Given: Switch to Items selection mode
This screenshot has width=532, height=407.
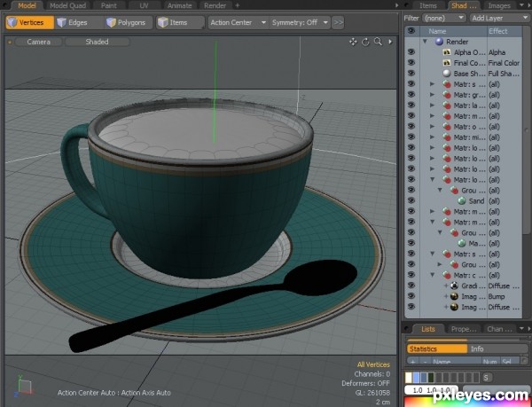Looking at the screenshot, I should pos(180,22).
